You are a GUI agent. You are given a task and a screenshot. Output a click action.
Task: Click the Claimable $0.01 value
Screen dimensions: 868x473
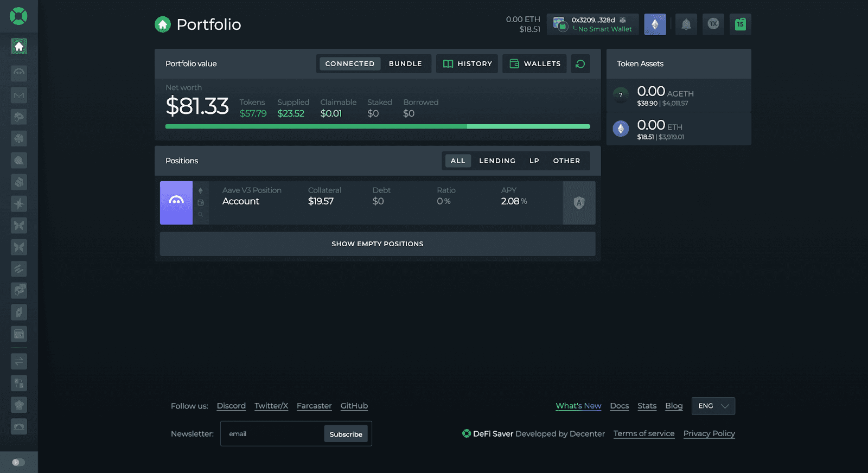pyautogui.click(x=331, y=113)
